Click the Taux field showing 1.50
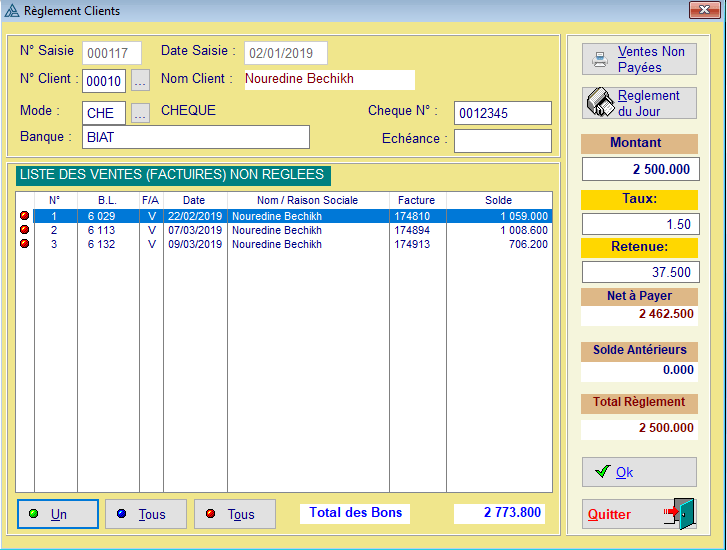The image size is (727, 550). point(640,224)
